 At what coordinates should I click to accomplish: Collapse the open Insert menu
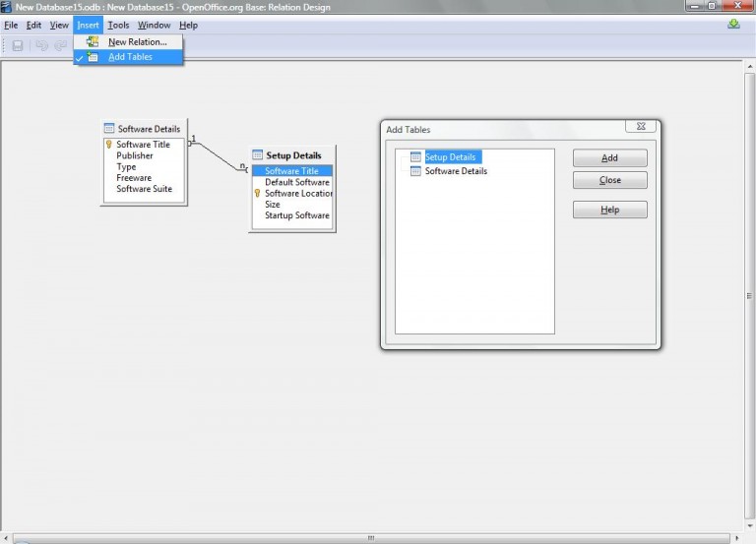[x=88, y=25]
